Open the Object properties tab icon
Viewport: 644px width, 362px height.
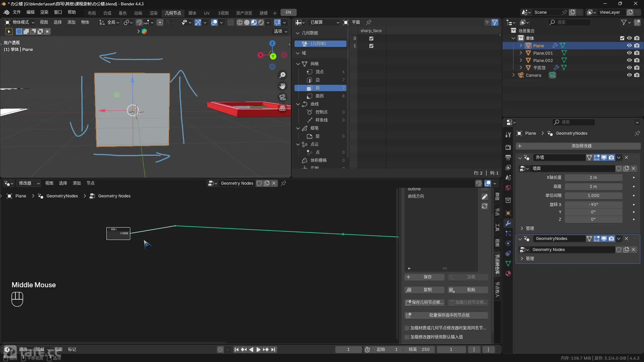(x=508, y=213)
